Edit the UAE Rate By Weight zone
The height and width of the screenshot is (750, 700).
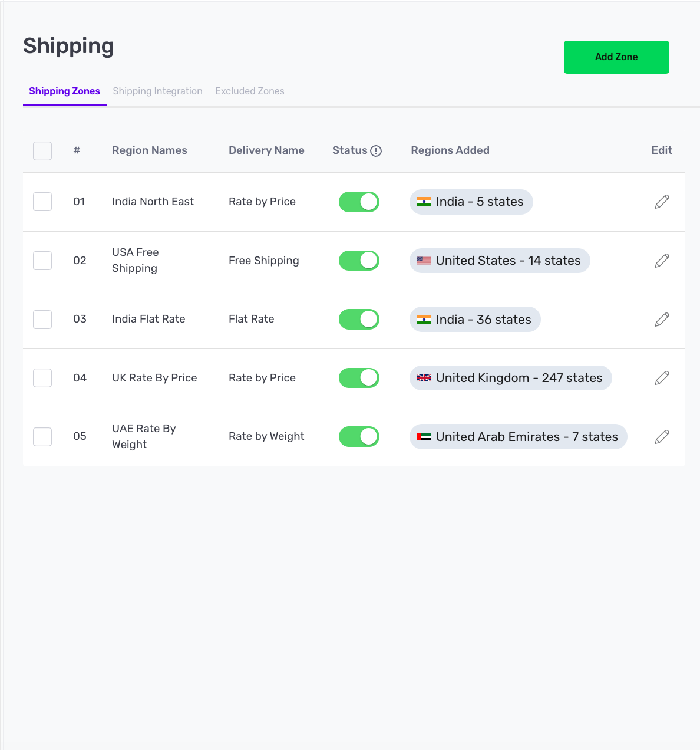[662, 437]
